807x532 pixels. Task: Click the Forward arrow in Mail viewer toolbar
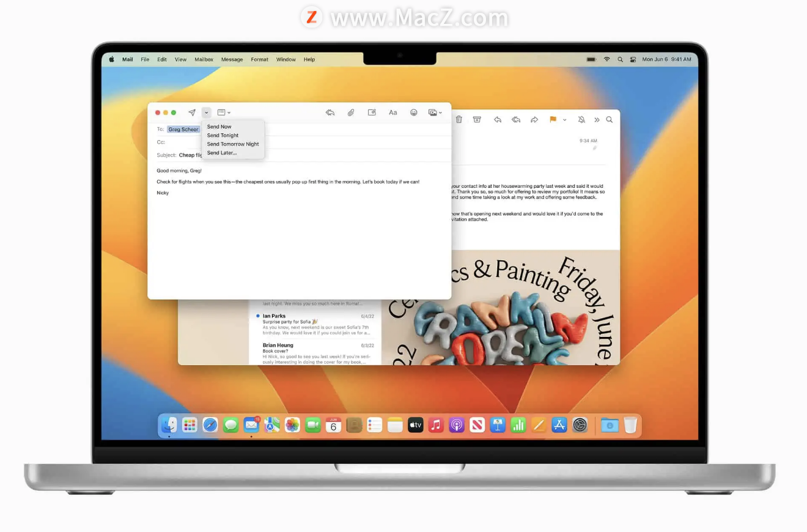tap(534, 120)
